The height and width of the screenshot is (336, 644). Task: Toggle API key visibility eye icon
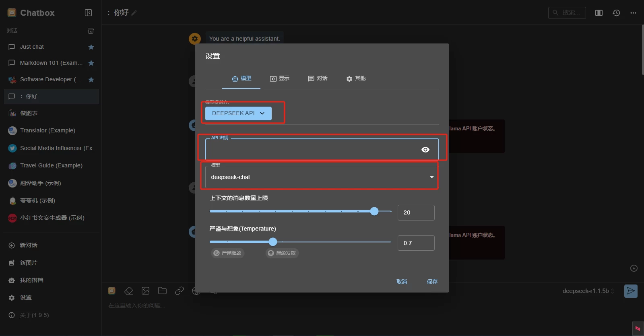pos(425,150)
